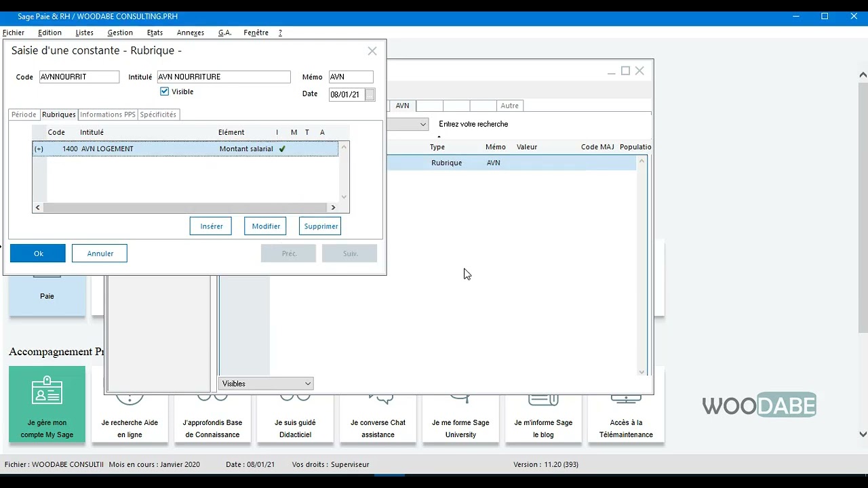Click the rubriques table left scroll arrow
The image size is (868, 488).
coord(38,207)
